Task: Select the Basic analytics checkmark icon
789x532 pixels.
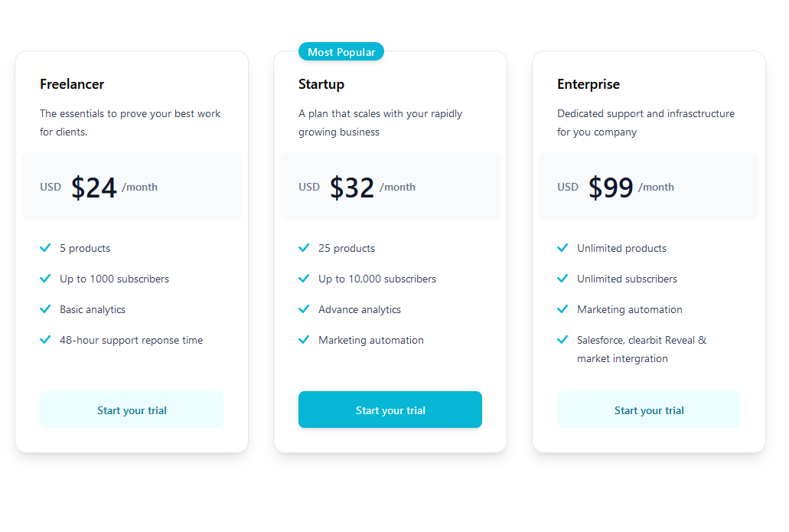Action: pos(45,309)
